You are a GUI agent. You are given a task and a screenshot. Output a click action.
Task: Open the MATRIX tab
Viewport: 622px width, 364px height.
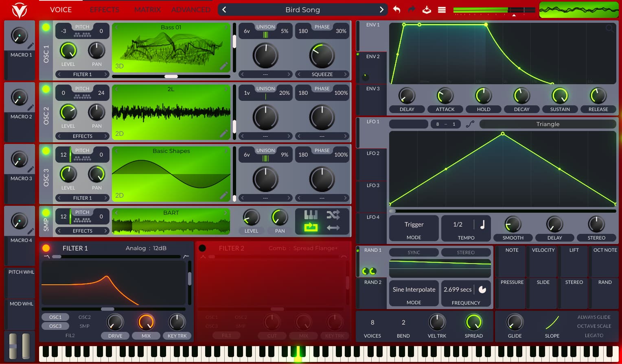click(x=147, y=10)
